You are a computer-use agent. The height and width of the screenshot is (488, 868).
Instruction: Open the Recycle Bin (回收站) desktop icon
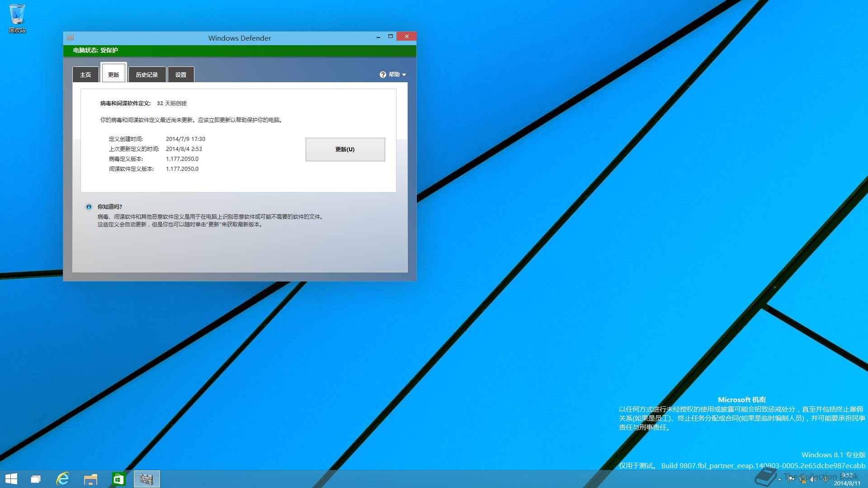(x=17, y=18)
